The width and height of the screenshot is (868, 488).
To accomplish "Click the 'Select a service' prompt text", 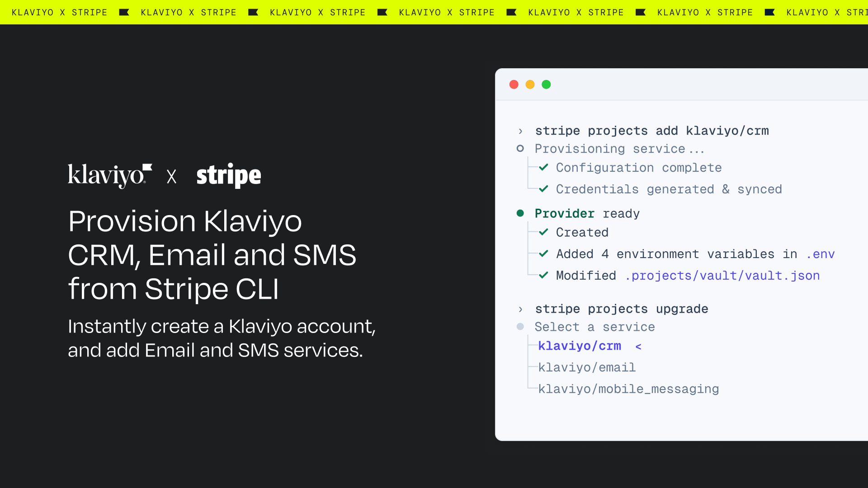I will [594, 327].
